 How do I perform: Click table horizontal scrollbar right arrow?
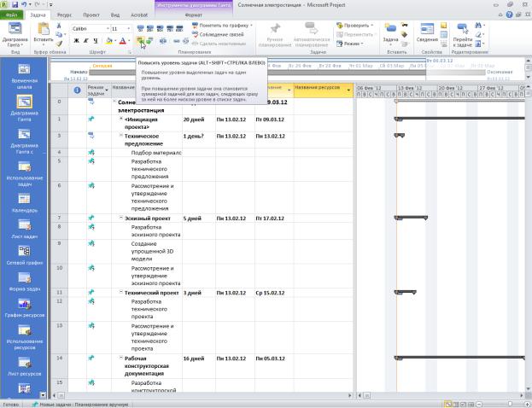[x=350, y=395]
